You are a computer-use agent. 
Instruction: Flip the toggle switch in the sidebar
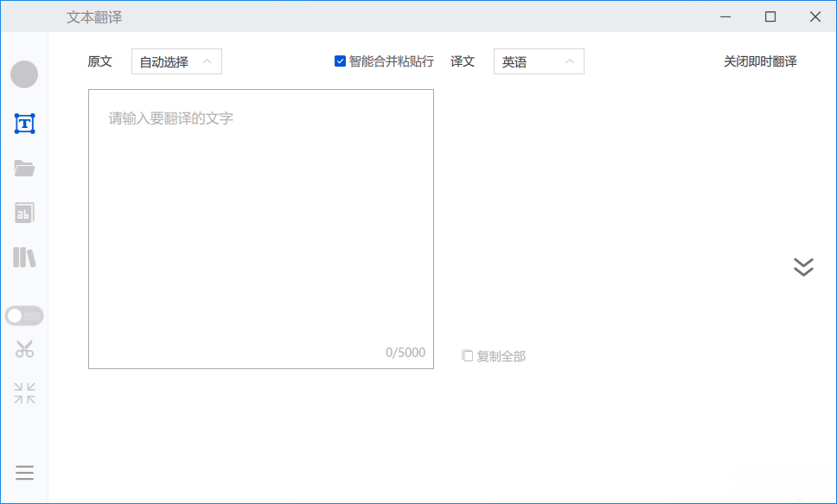pos(24,316)
